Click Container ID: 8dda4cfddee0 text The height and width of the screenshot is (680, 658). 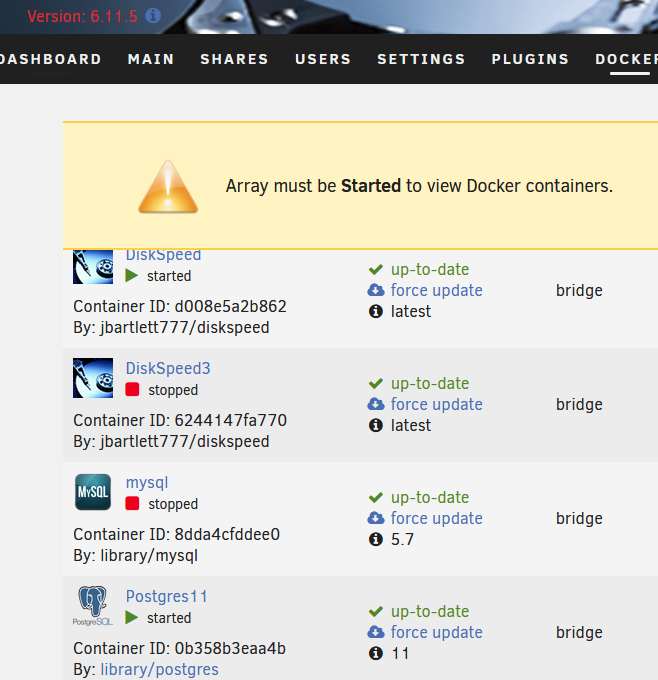176,534
